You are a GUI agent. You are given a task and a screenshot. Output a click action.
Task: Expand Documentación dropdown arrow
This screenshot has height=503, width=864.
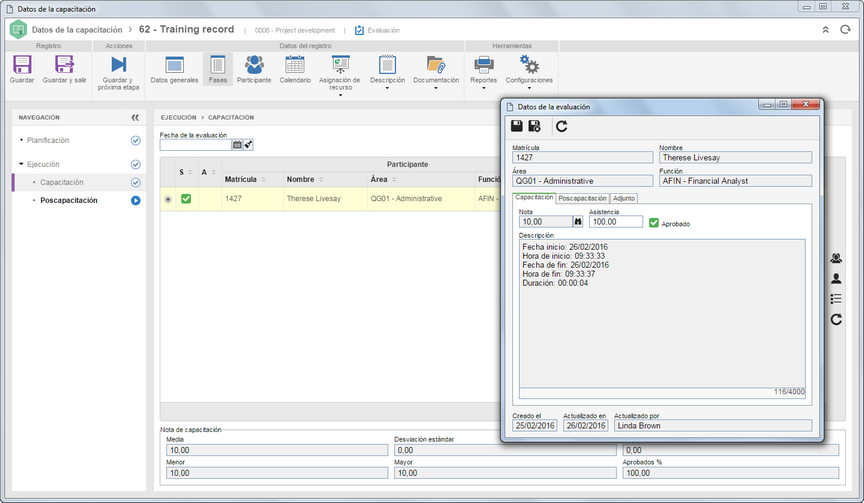point(436,88)
